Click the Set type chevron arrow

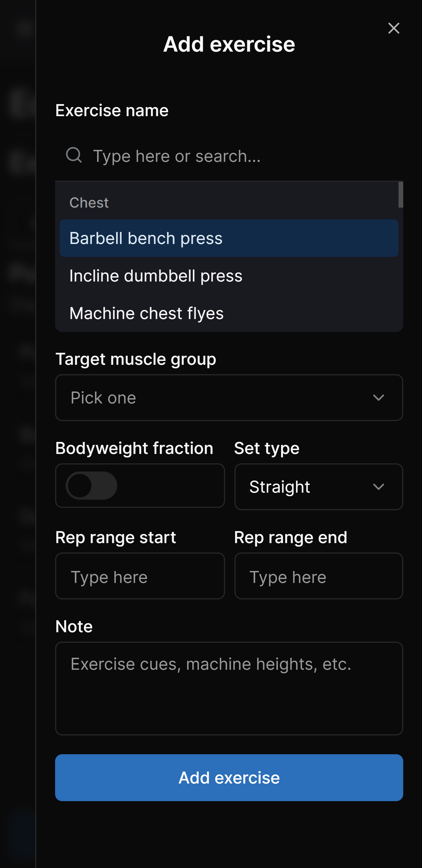pos(379,487)
